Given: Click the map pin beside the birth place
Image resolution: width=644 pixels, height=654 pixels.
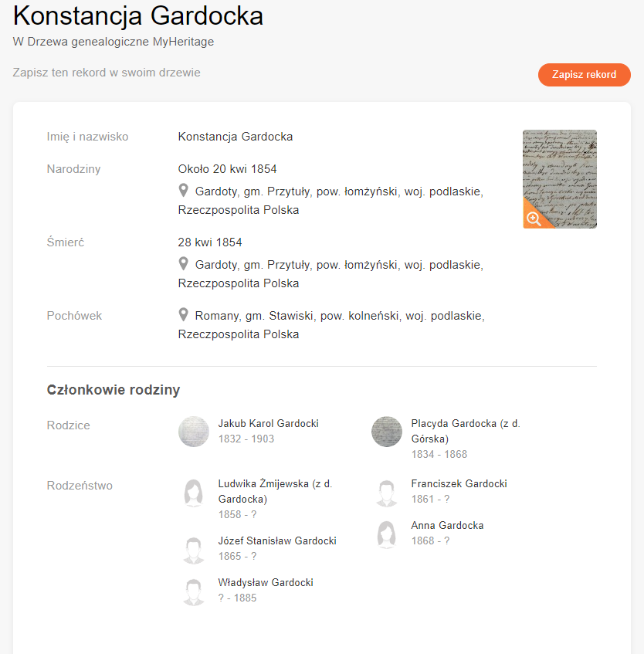Looking at the screenshot, I should coord(184,190).
